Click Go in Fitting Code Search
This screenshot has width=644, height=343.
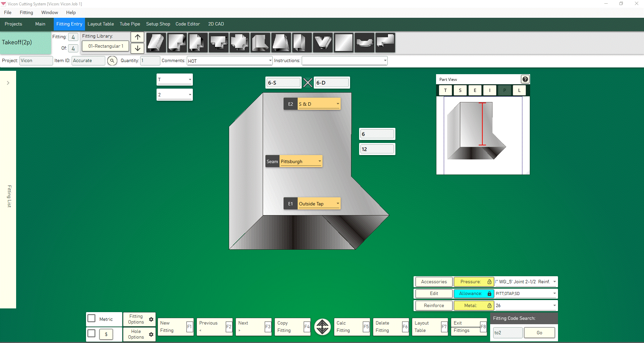[539, 332]
